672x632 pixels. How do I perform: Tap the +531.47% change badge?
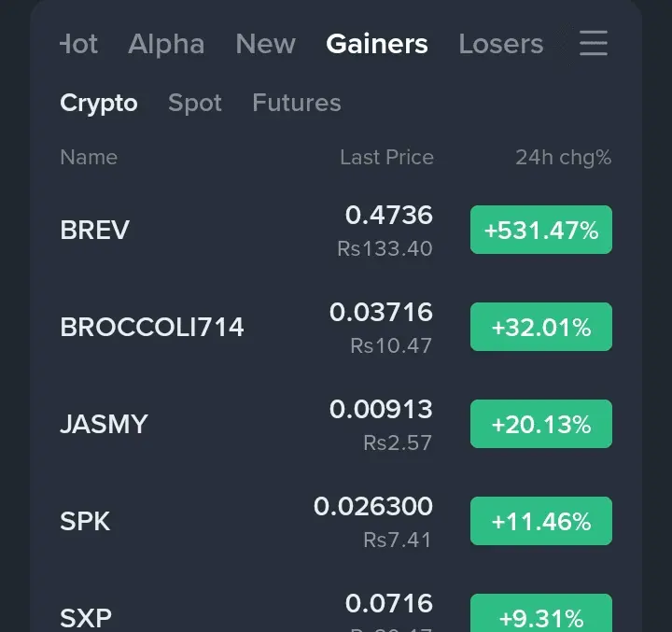[540, 230]
